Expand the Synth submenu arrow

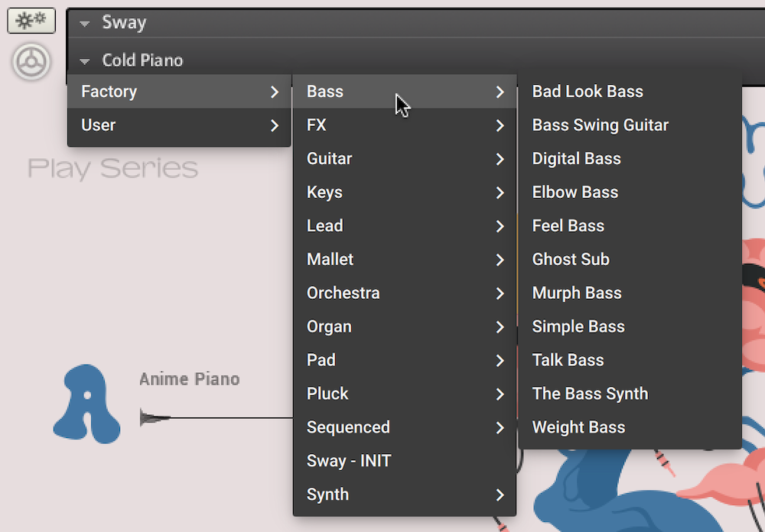coord(500,495)
